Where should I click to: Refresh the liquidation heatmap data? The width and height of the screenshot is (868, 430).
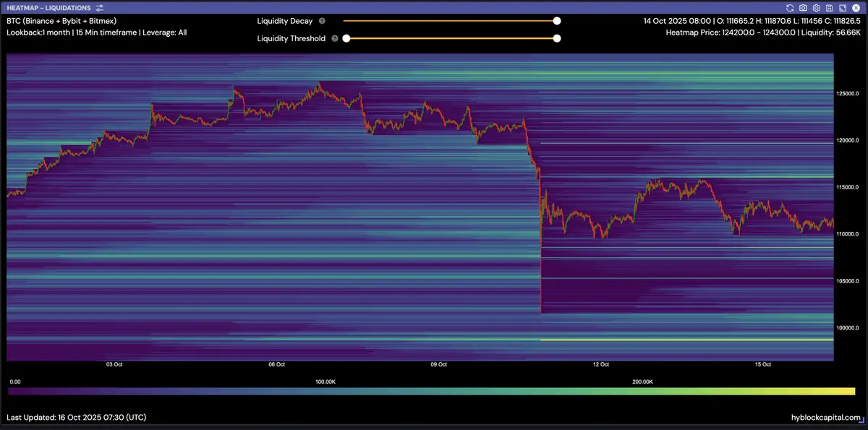coord(790,8)
